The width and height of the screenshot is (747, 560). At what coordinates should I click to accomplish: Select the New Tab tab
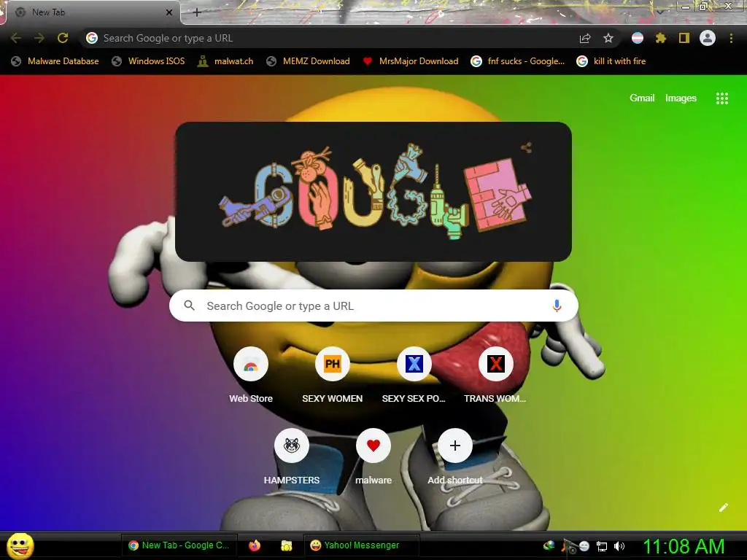tap(93, 12)
